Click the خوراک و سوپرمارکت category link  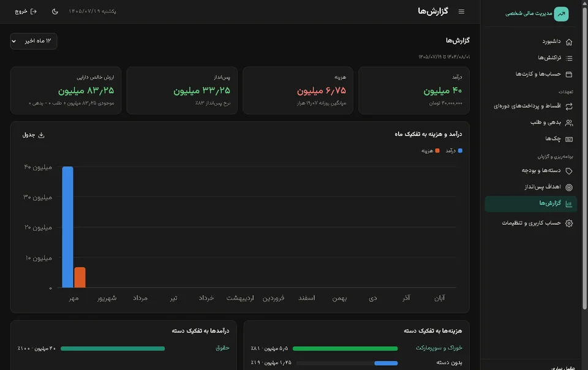tap(439, 348)
